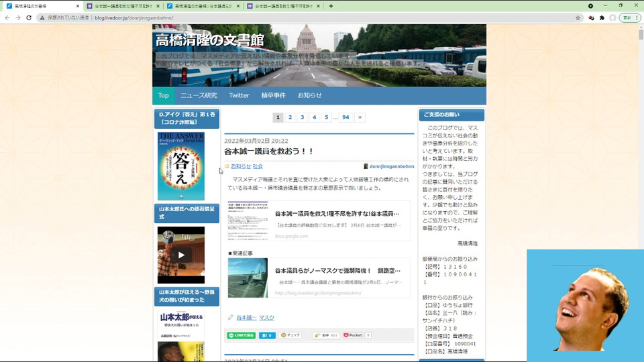Click the post date 2022年03月02日 20:22
The height and width of the screenshot is (362, 644).
click(x=256, y=141)
